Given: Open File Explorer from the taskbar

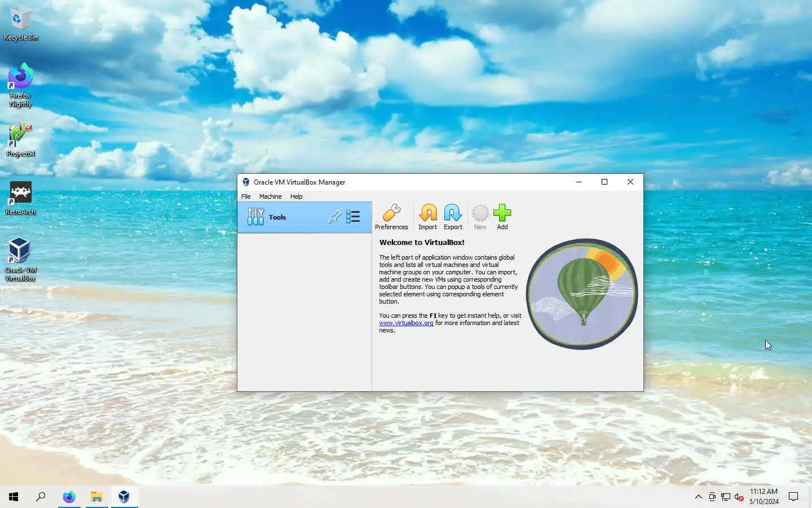Looking at the screenshot, I should click(96, 497).
